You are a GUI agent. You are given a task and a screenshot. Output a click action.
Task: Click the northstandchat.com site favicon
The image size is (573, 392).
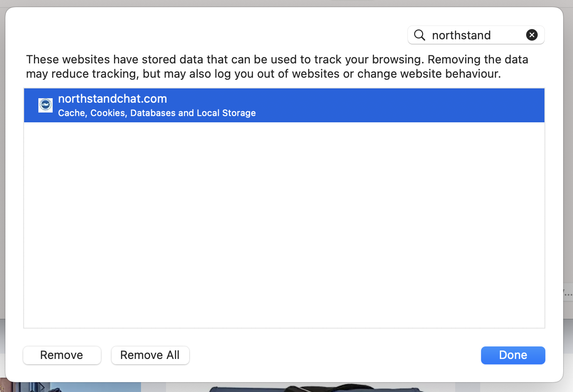tap(46, 105)
